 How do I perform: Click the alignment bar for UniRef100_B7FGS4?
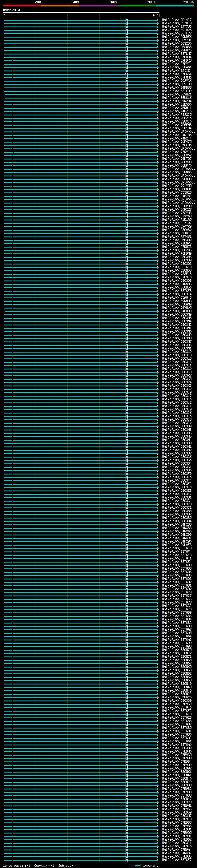click(81, 74)
